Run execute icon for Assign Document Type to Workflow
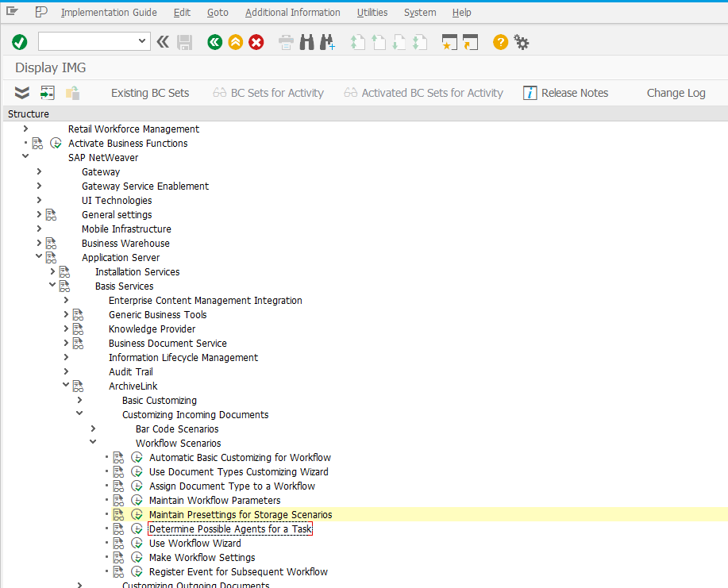The height and width of the screenshot is (588, 728). click(137, 486)
